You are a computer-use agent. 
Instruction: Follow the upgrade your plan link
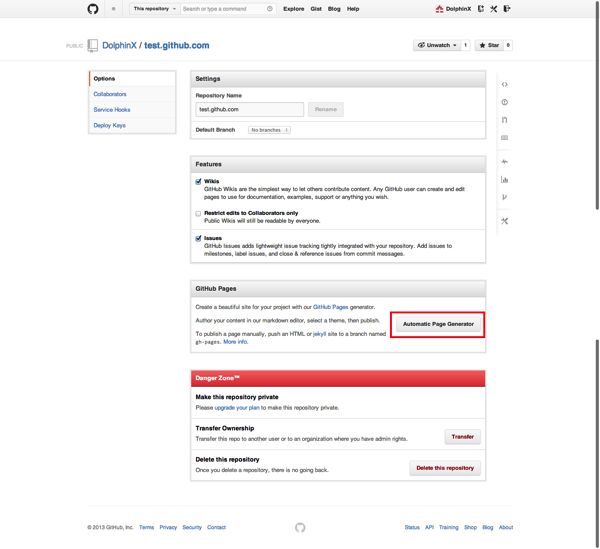coord(237,408)
